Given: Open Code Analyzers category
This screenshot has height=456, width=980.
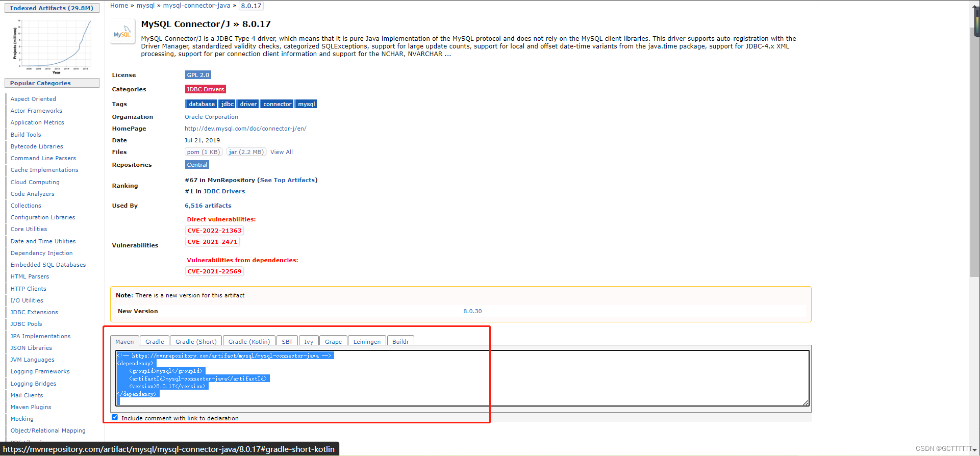Looking at the screenshot, I should (x=32, y=194).
